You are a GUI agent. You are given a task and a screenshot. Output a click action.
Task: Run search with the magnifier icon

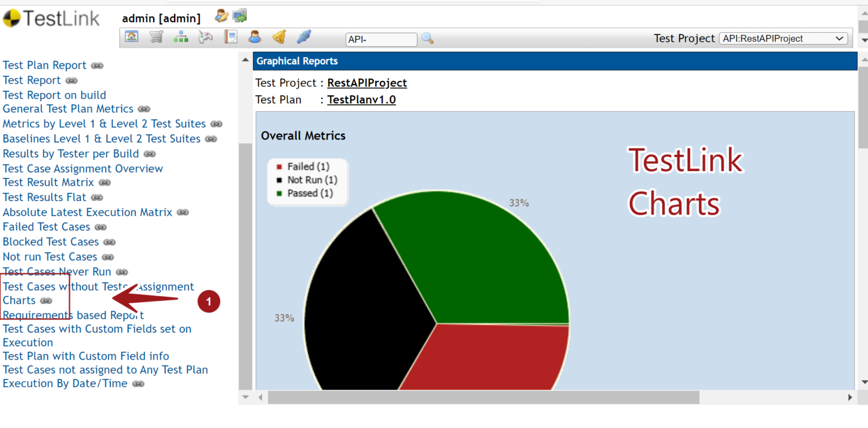click(427, 38)
